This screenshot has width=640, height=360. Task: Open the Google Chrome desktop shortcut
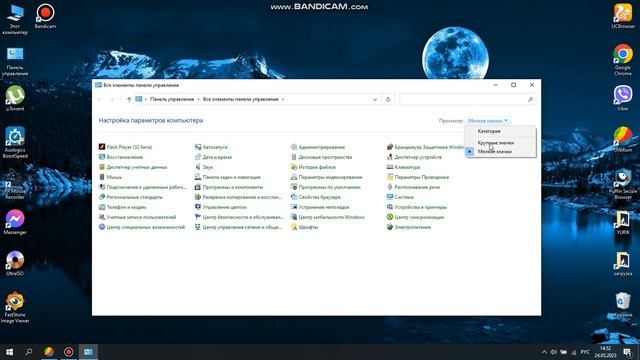(x=622, y=60)
